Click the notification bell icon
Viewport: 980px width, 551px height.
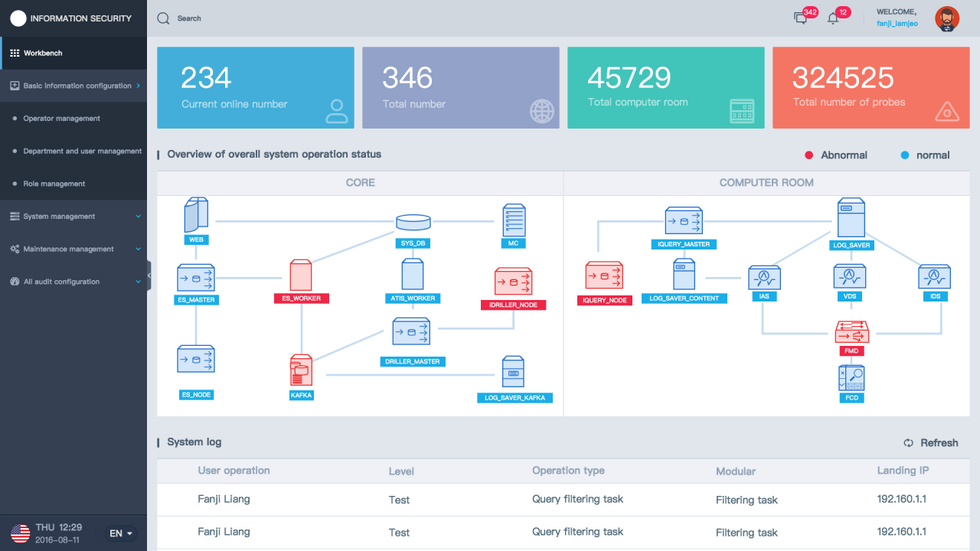tap(833, 18)
